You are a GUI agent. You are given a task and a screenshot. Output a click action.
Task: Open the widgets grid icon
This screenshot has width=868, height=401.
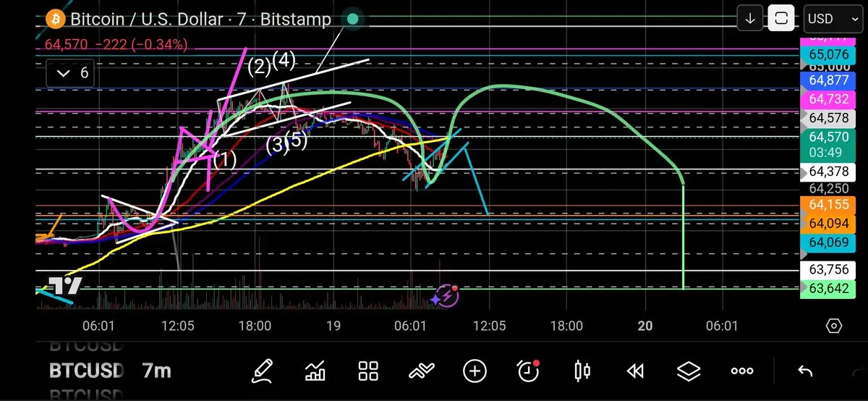pos(369,371)
